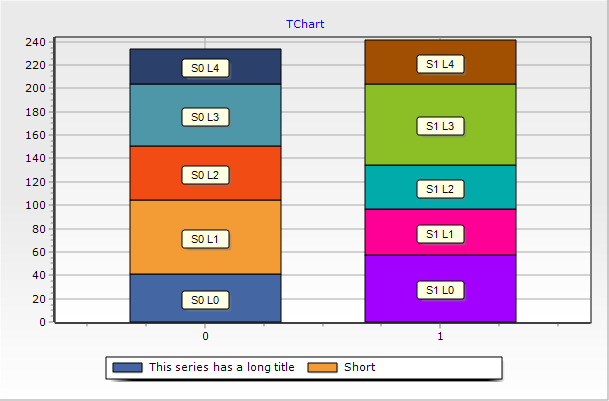
Task: Click the S1 L2 label on teal segment
Action: click(x=440, y=189)
